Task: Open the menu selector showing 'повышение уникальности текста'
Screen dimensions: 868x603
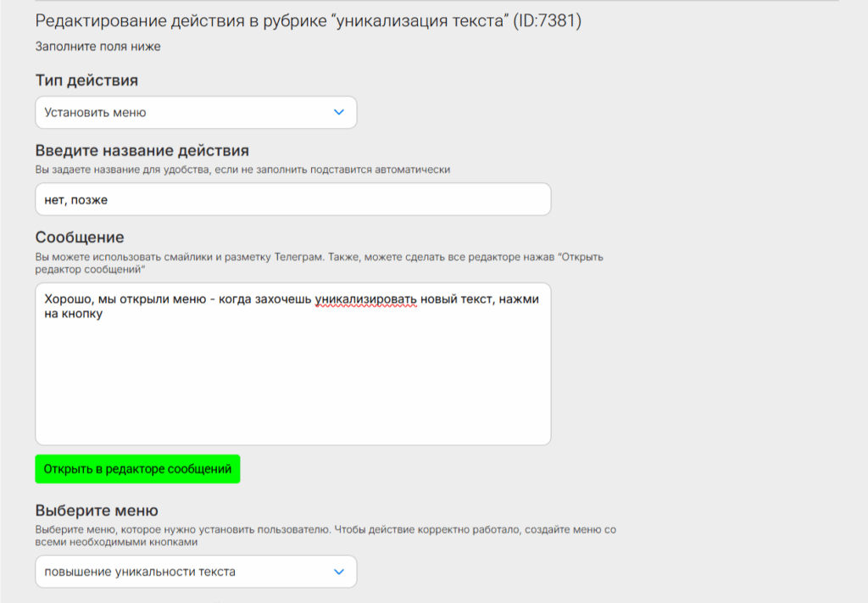Action: click(186, 572)
